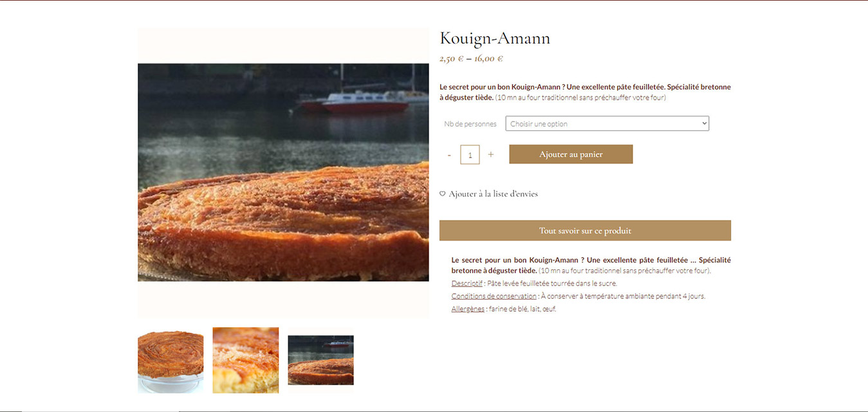Toggle the Tout savoir sur ce produit section
Viewport: 868px width, 412px height.
click(585, 230)
